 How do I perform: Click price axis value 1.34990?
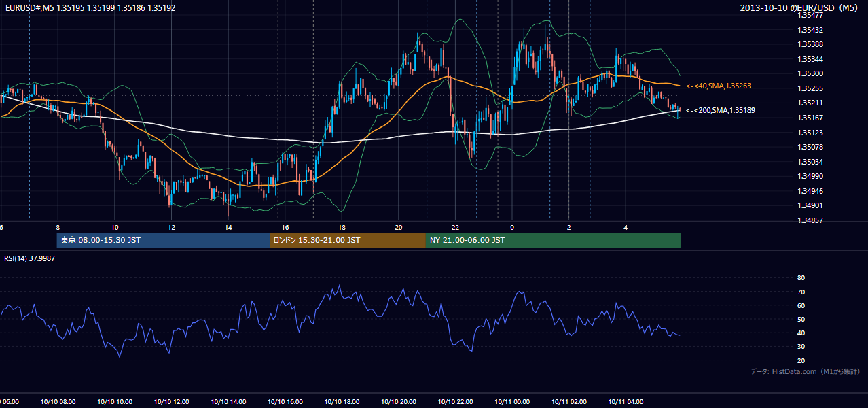[x=810, y=176]
